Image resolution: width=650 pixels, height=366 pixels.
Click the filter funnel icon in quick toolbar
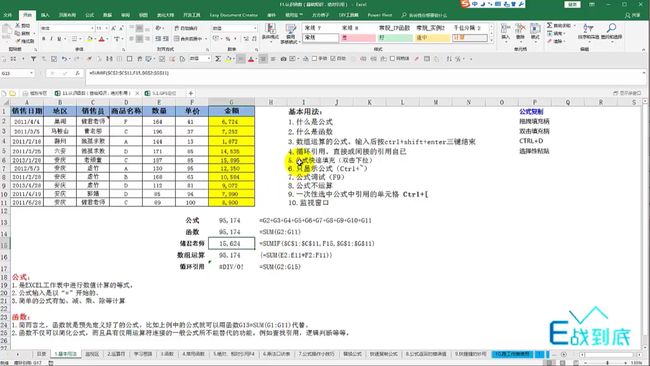(x=33, y=59)
